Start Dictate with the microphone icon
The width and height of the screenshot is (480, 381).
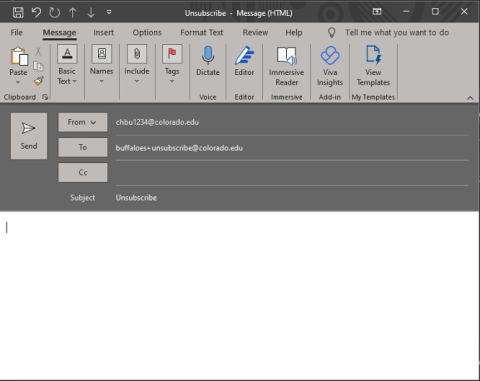click(208, 61)
